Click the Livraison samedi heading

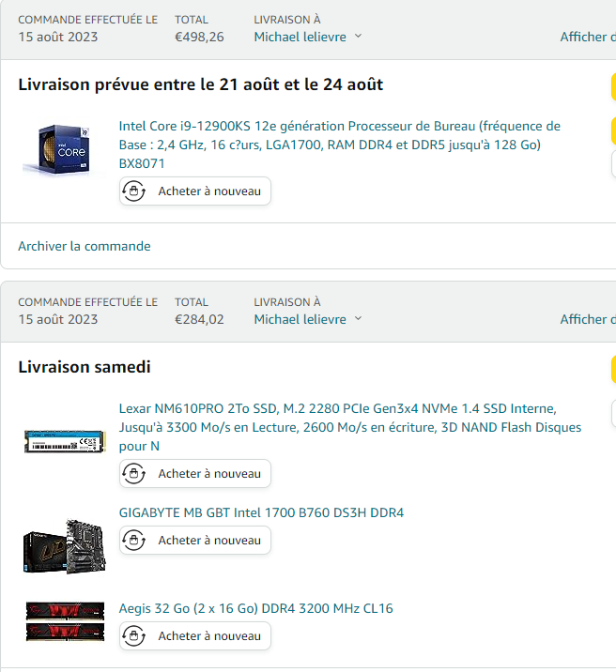pyautogui.click(x=85, y=367)
